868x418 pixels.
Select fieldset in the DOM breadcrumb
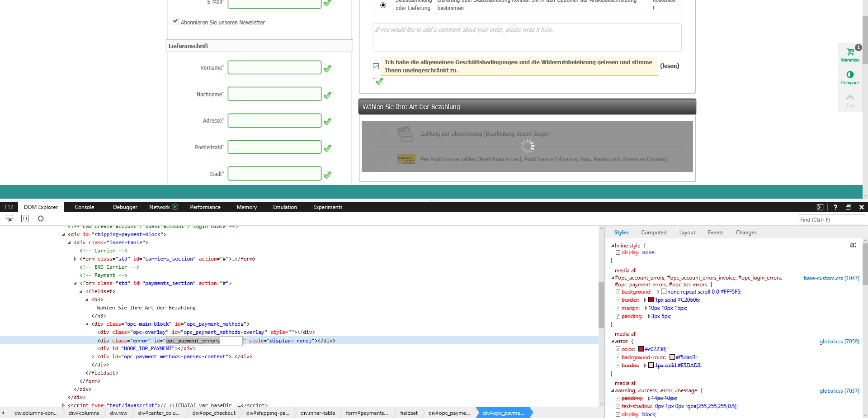pyautogui.click(x=409, y=413)
